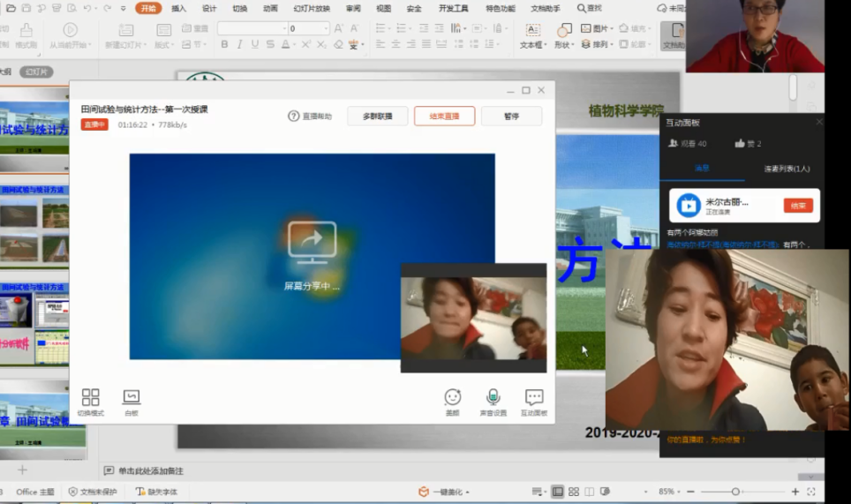Toggle bold formatting in ribbon
The image size is (851, 504).
pos(224,44)
